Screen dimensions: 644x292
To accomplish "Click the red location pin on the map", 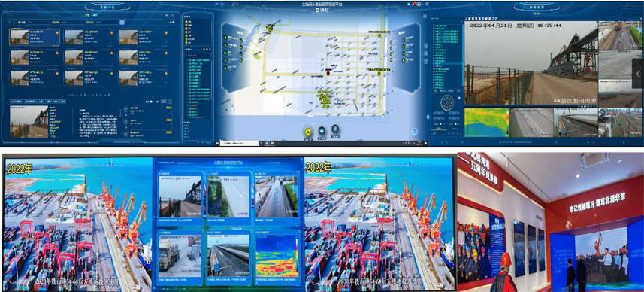I will (x=328, y=73).
